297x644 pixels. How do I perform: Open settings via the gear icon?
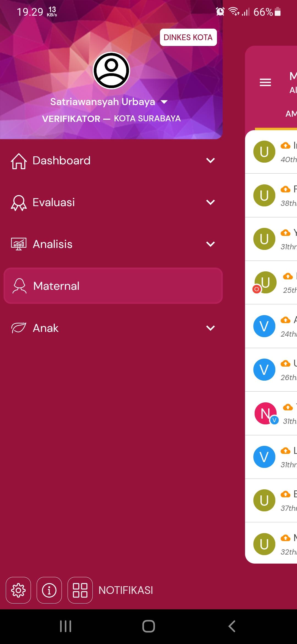tap(18, 590)
